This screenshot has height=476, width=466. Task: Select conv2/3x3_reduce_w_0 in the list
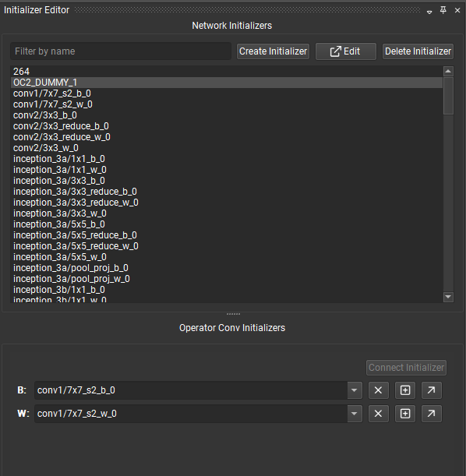coord(227,137)
